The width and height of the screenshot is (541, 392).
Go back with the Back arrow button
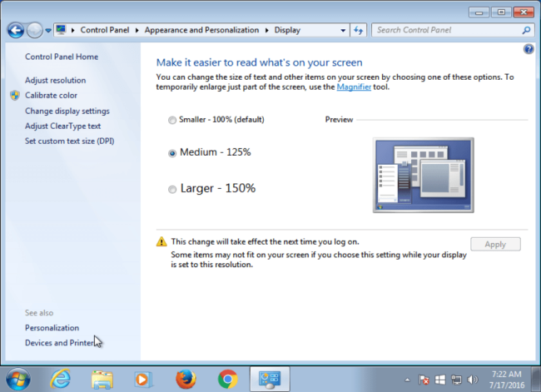16,30
